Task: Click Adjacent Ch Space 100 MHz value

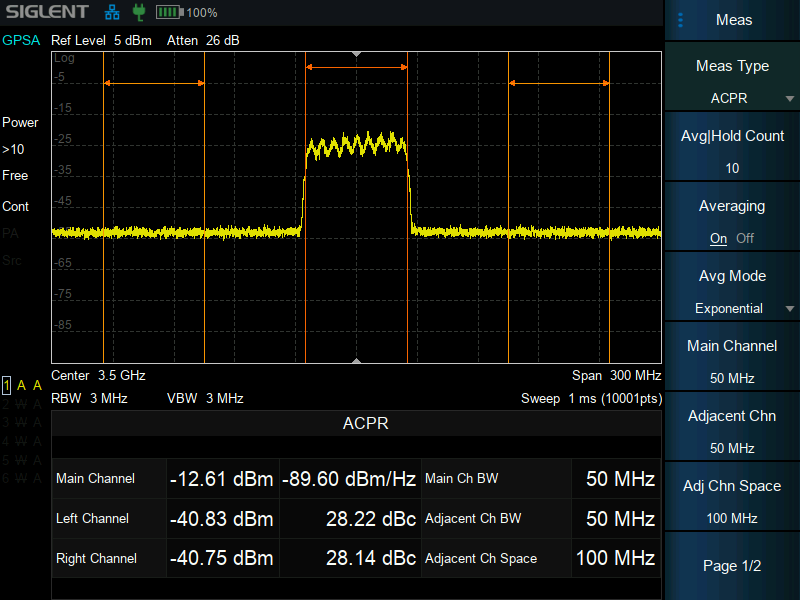Action: (x=615, y=558)
